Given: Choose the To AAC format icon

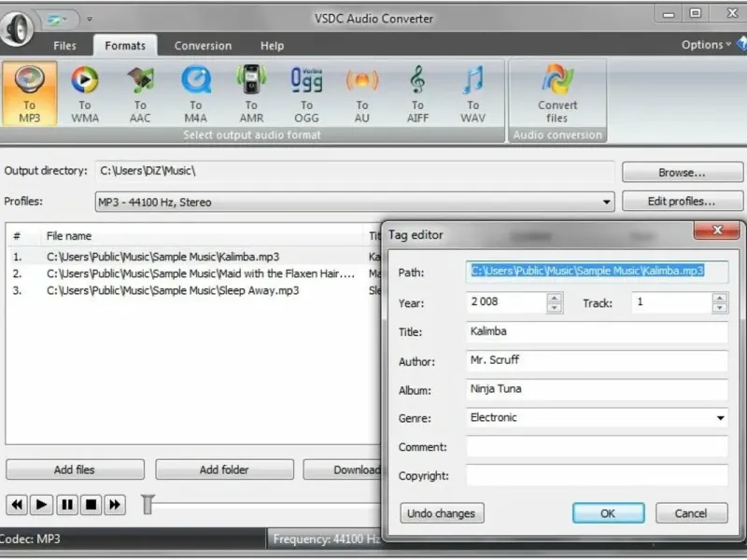Looking at the screenshot, I should tap(140, 94).
